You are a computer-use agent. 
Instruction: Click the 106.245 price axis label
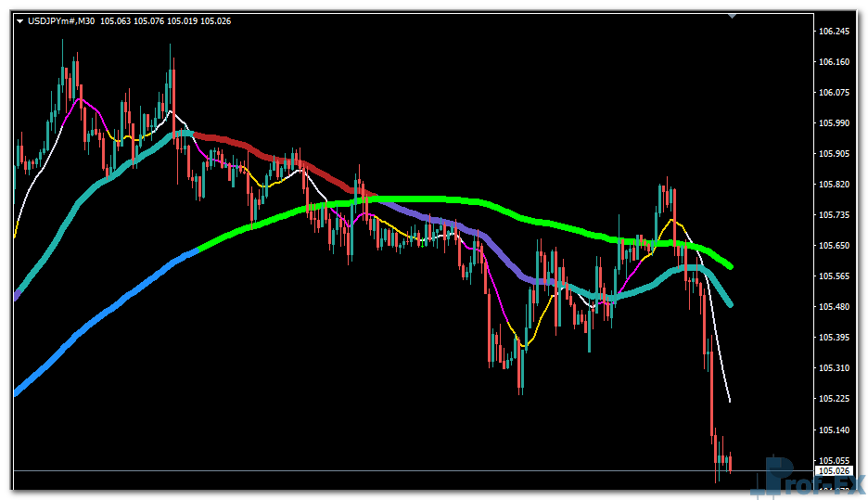[835, 32]
